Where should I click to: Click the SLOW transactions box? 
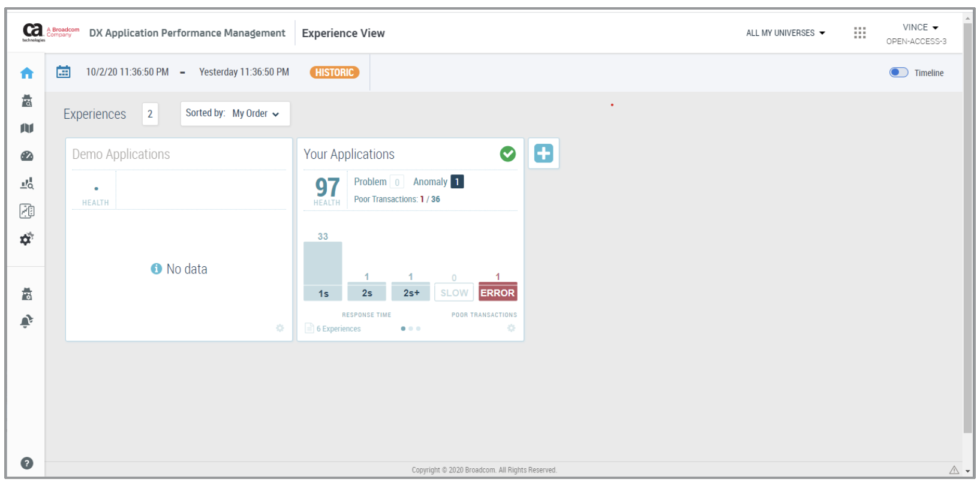point(454,293)
